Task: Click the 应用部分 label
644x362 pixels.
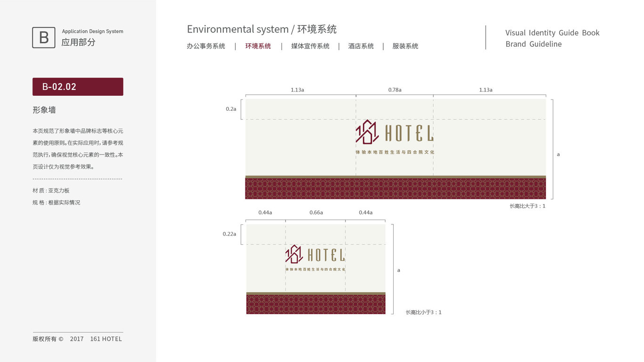Action: click(x=78, y=42)
